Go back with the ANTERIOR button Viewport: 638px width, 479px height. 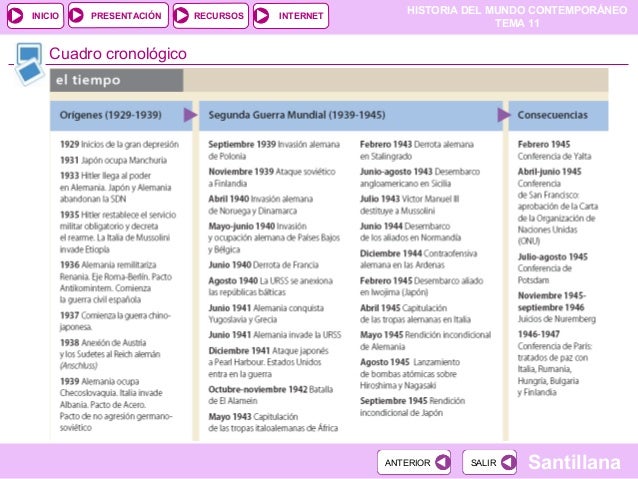click(414, 462)
